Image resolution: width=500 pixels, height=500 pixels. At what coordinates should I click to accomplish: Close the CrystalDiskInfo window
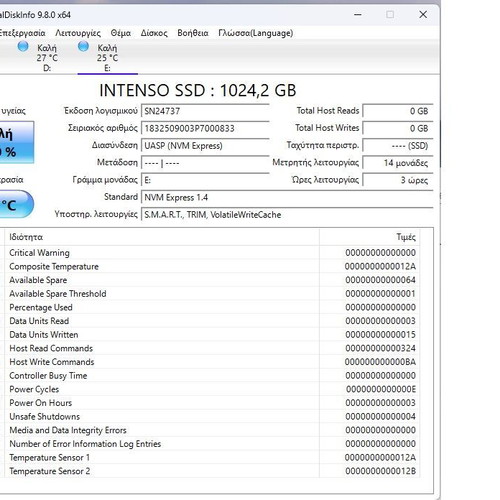tap(423, 15)
